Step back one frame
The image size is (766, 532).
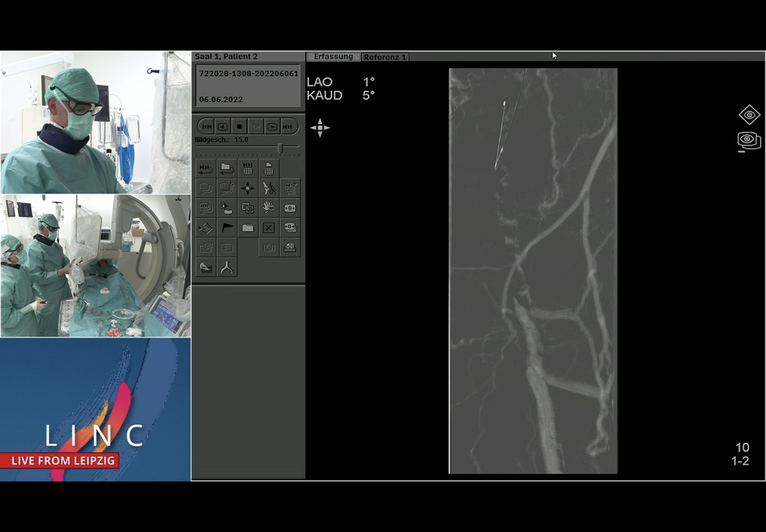point(222,127)
